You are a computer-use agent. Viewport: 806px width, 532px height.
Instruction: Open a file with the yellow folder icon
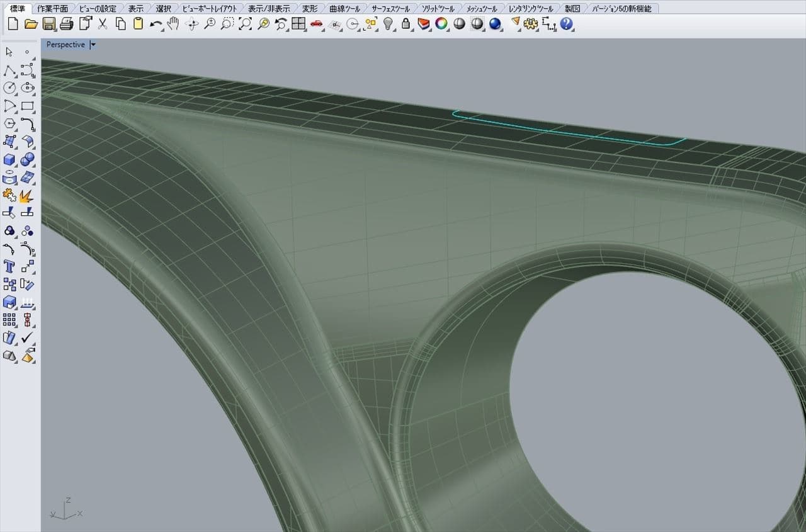(x=31, y=24)
